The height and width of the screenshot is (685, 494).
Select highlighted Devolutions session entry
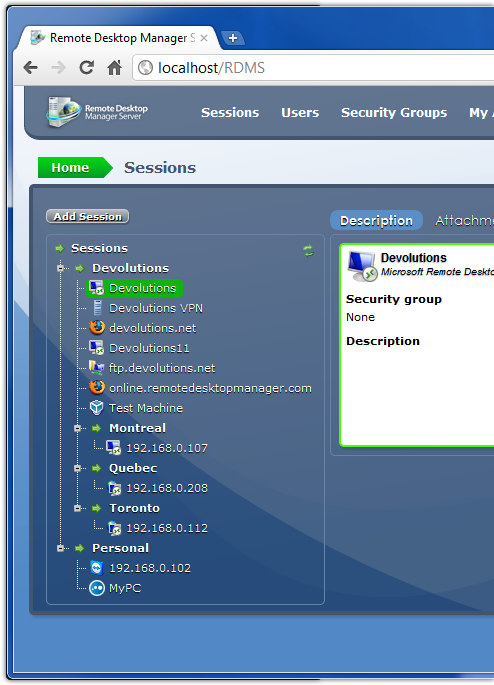(134, 288)
